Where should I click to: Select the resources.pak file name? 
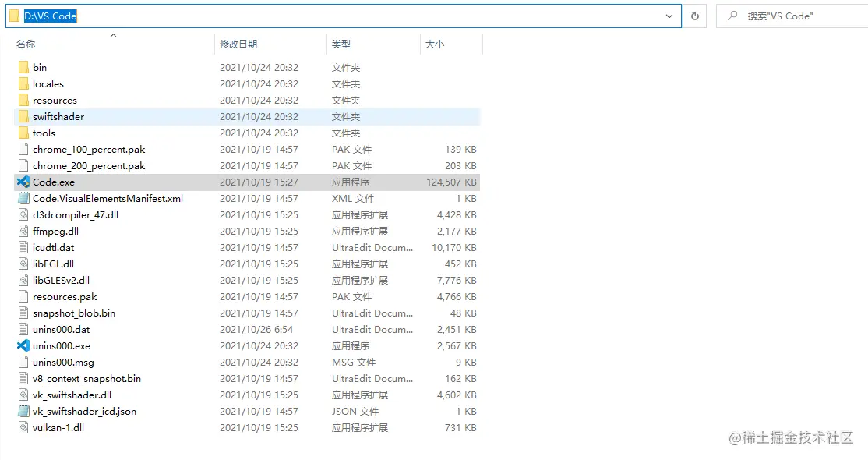click(65, 296)
